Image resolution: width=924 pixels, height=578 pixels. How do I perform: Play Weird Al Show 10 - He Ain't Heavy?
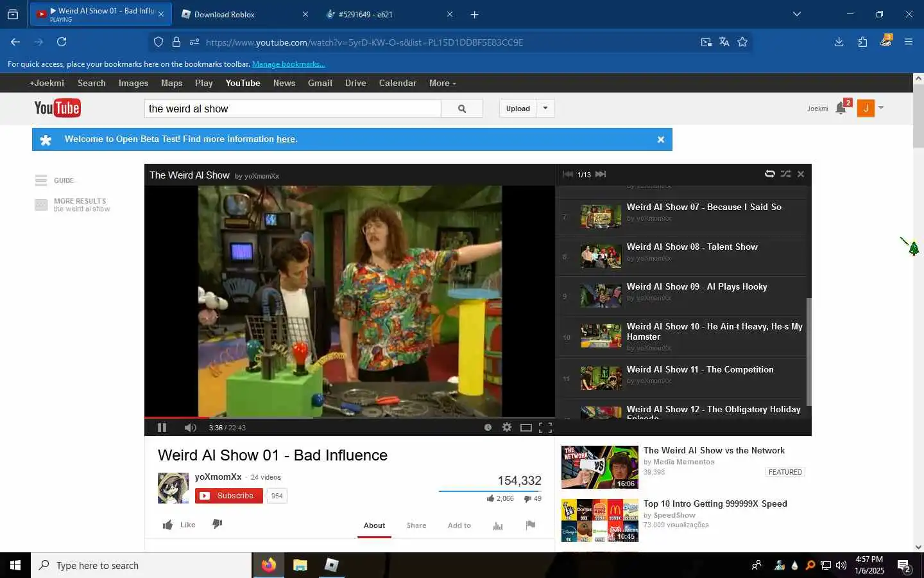pos(681,337)
